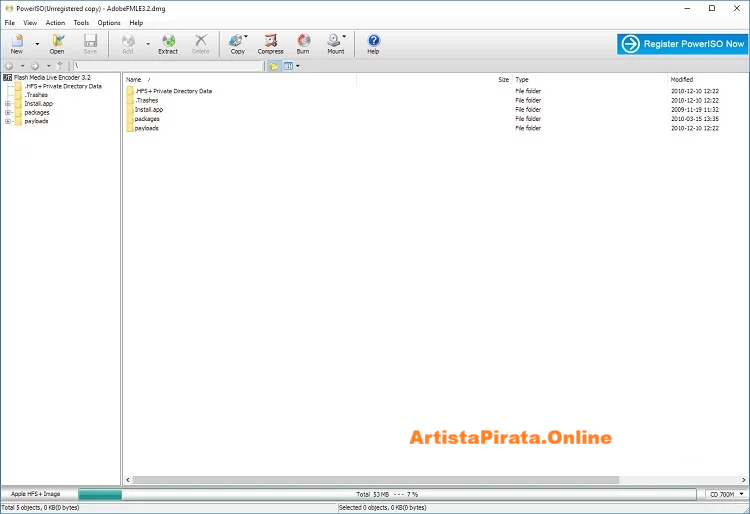Click the New toolbar icon
Screen dimensions: 750x514
click(17, 44)
